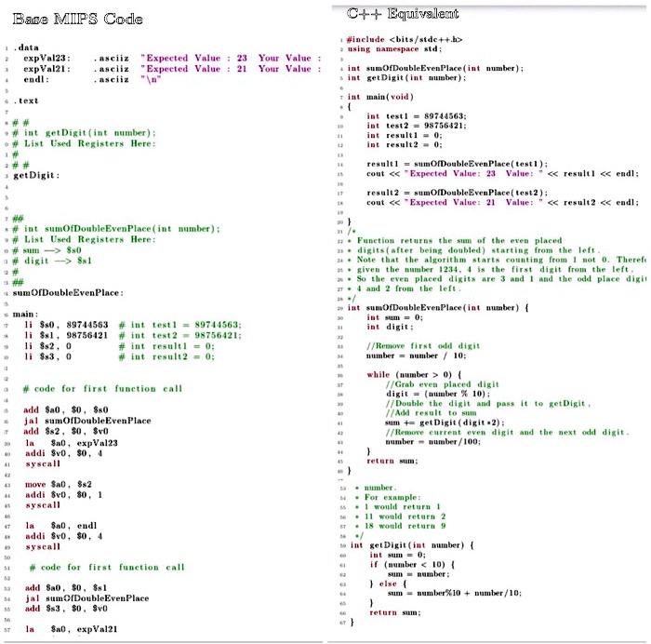Select the "add $a0, $0, $s1" instruction

[x=66, y=588]
